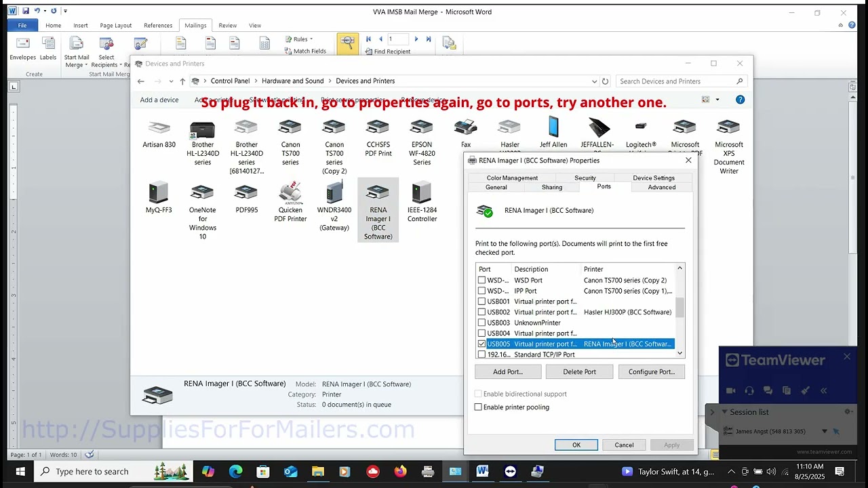Check the IPP Port checkbox
The width and height of the screenshot is (868, 488).
[481, 291]
